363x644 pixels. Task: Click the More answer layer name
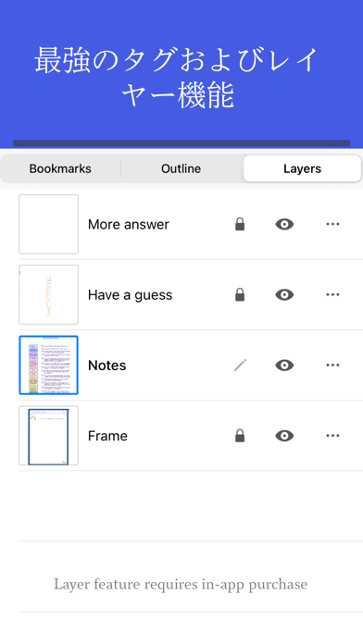(x=129, y=224)
